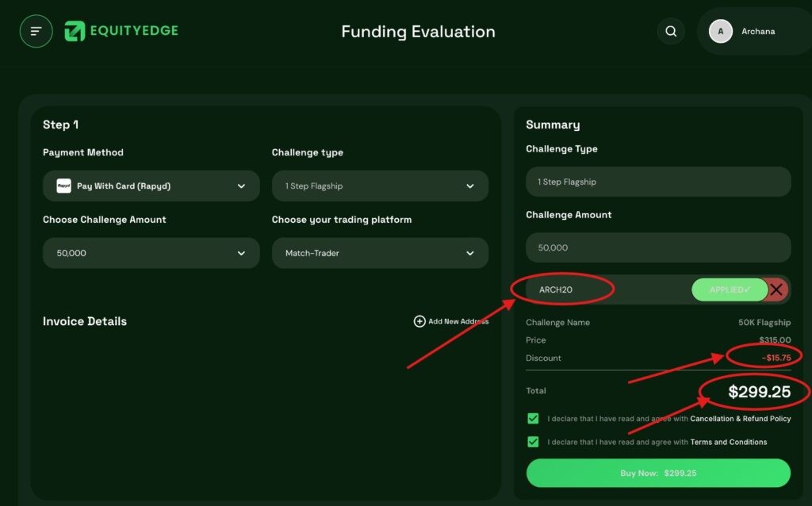Open the Payment Method dropdown
Viewport: 812px width, 506px height.
(x=151, y=186)
